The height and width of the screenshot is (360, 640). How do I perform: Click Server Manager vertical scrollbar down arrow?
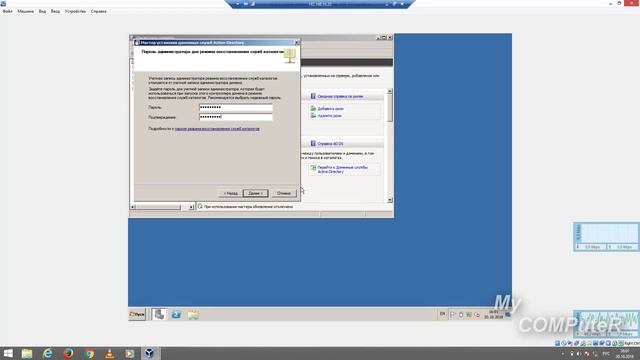click(x=390, y=200)
